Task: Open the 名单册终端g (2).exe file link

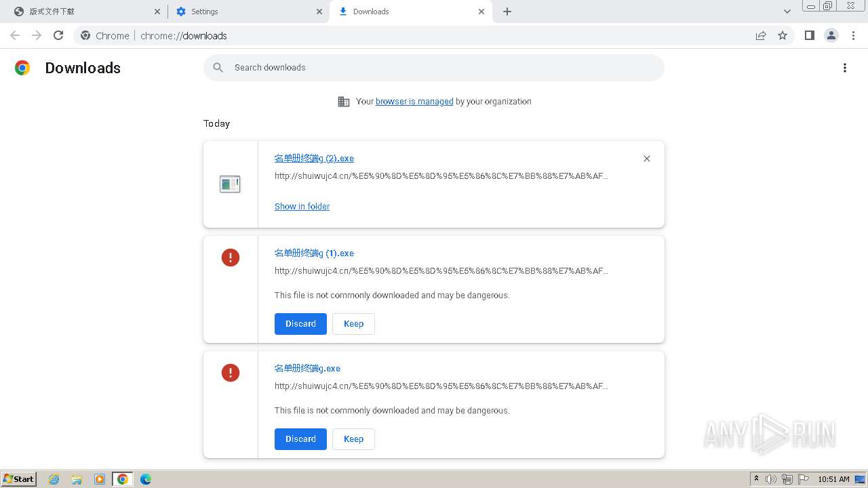Action: tap(314, 159)
